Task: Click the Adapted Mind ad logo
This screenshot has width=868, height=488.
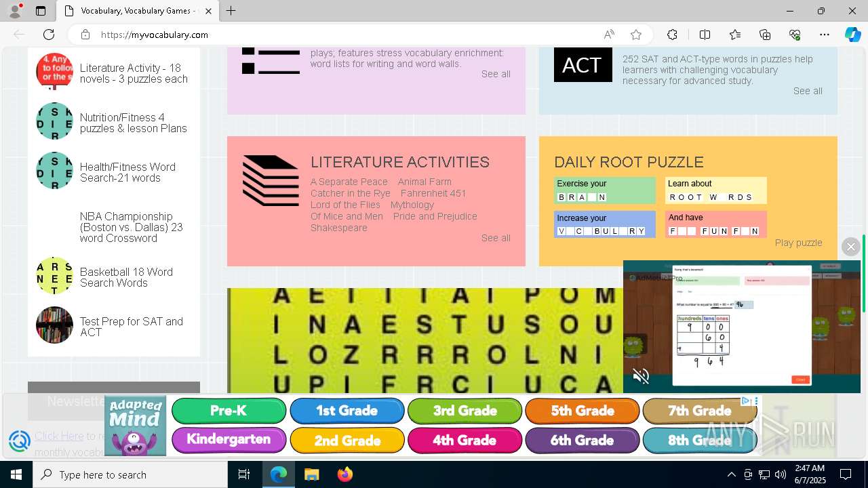Action: 136,426
